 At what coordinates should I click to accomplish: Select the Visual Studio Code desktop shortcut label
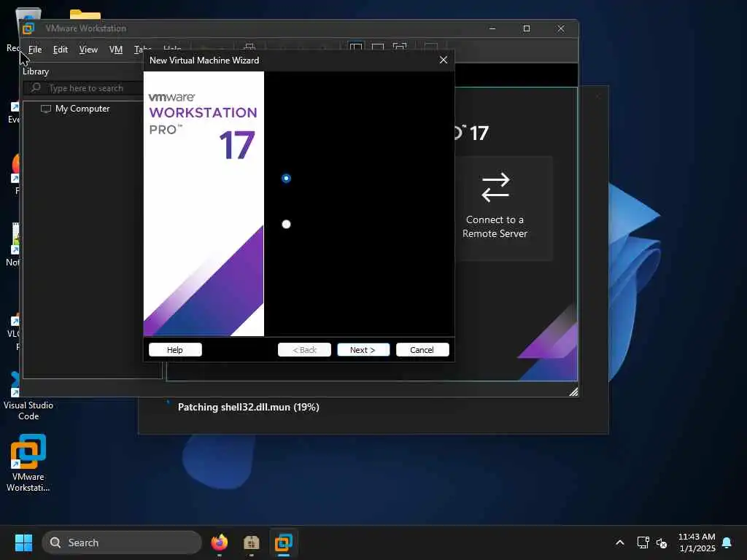(28, 411)
